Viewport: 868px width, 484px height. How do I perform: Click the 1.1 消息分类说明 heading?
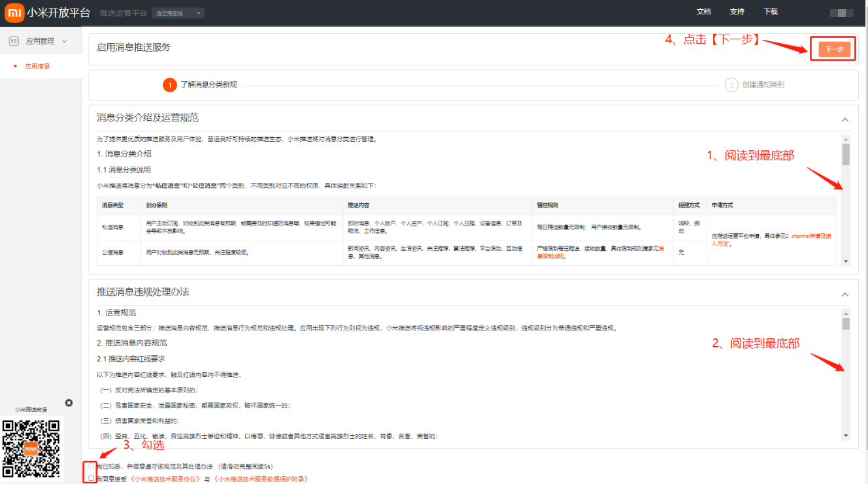pyautogui.click(x=124, y=170)
